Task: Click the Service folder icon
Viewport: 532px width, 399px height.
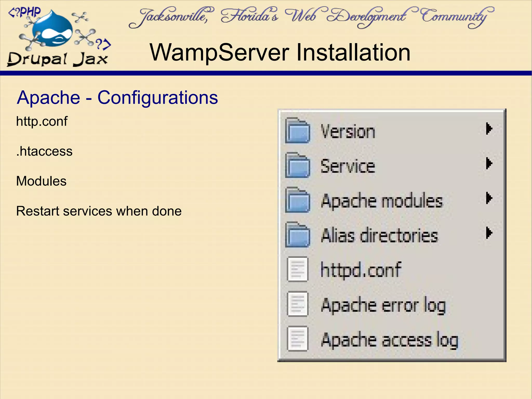Action: coord(297,165)
